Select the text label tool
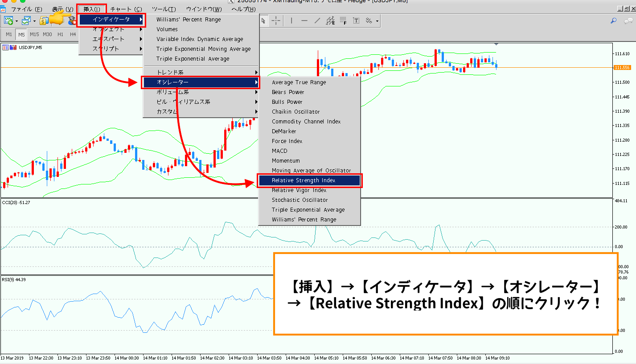Viewport: 636px width, 364px height. [x=356, y=20]
